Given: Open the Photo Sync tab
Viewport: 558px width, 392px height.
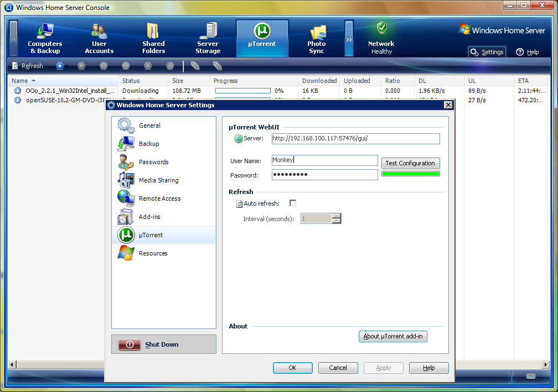Looking at the screenshot, I should [317, 38].
